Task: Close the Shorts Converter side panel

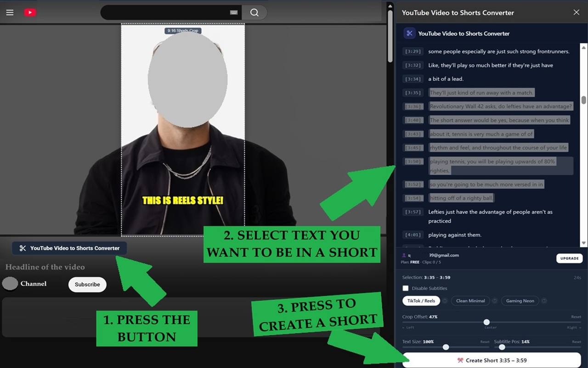Action: 576,12
